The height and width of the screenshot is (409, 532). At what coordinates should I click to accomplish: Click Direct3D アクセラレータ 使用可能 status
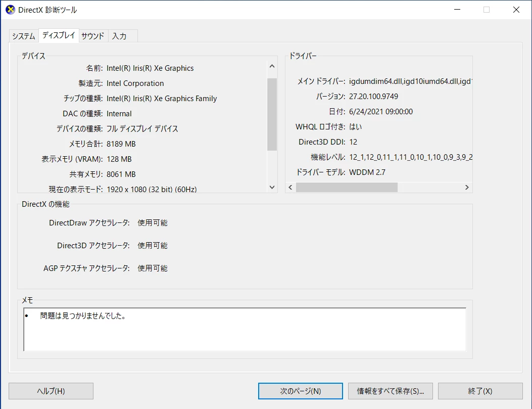153,245
